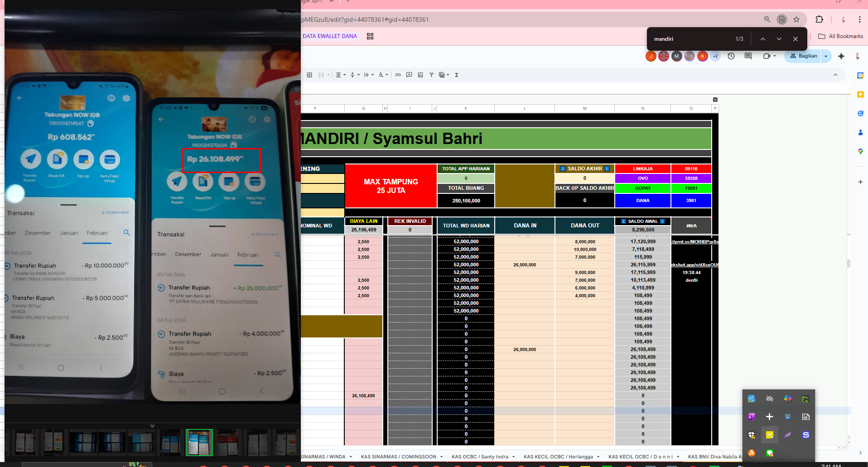The height and width of the screenshot is (467, 868).
Task: Open Google Maps in the side panel
Action: click(x=860, y=151)
